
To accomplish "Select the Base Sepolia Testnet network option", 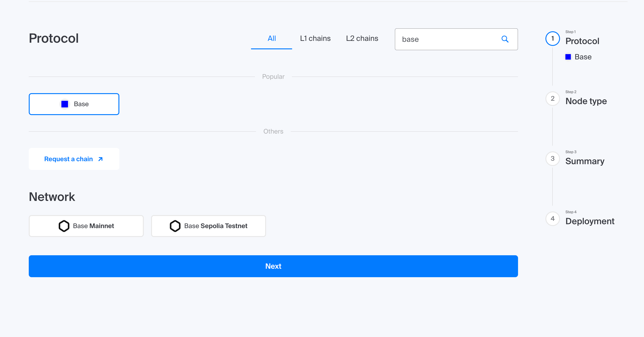I will (x=208, y=226).
